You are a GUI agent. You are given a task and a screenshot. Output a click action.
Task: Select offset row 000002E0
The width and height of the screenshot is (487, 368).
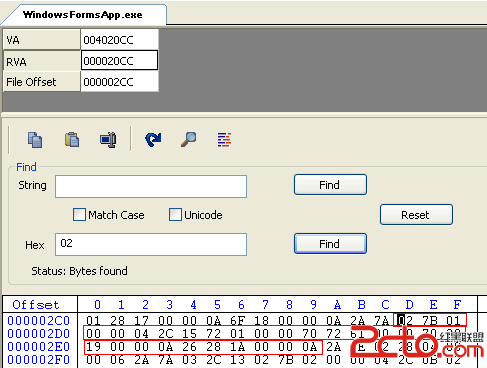39,347
